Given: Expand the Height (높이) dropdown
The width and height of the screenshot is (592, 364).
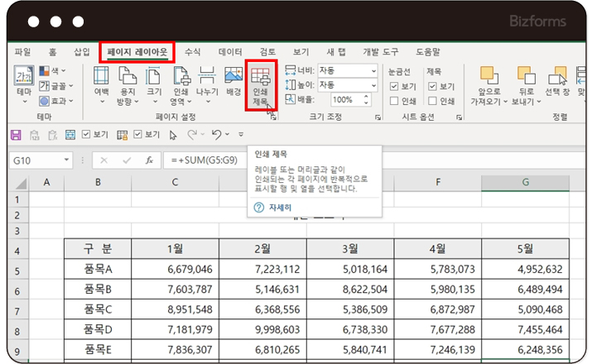Looking at the screenshot, I should click(373, 85).
